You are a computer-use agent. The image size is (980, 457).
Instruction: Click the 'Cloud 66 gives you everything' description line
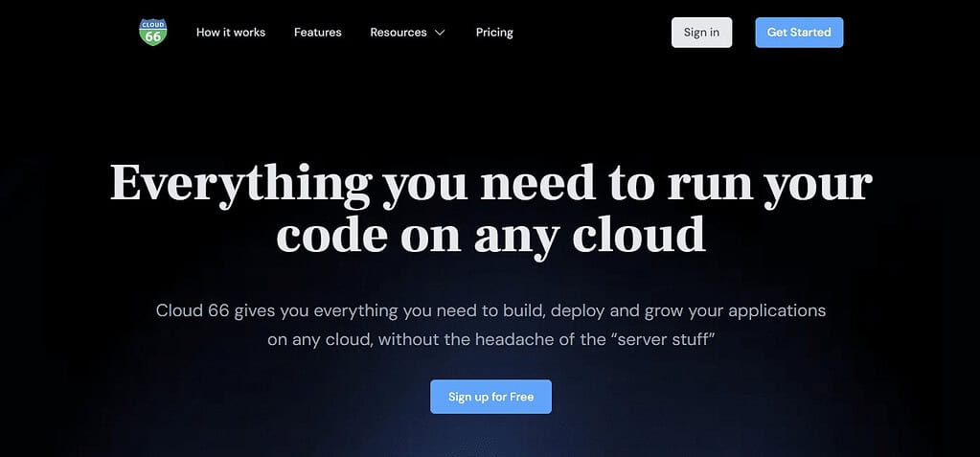490,310
